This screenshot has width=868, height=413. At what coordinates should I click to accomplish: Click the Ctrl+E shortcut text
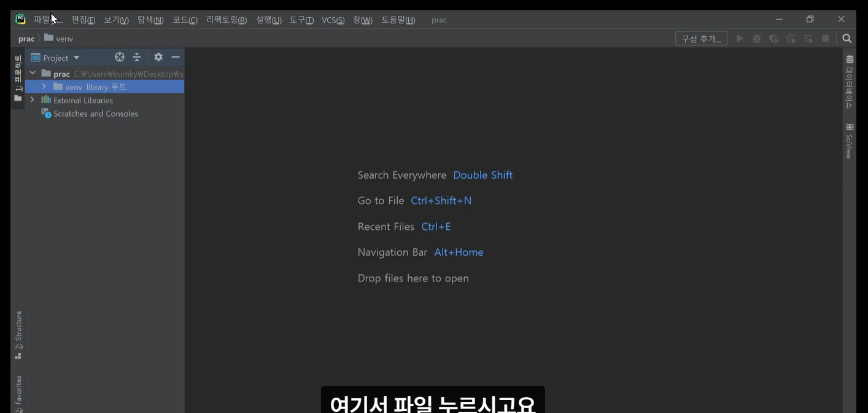(436, 227)
